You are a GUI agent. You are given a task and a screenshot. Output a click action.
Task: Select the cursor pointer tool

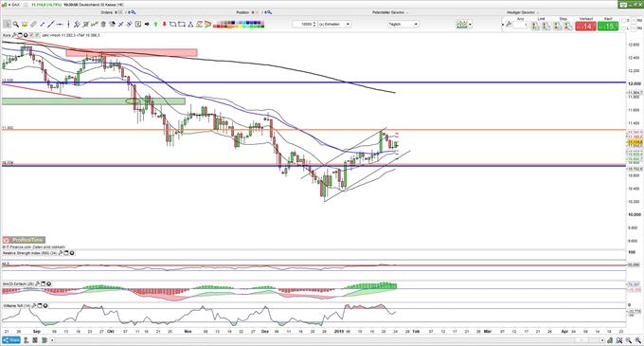7,25
